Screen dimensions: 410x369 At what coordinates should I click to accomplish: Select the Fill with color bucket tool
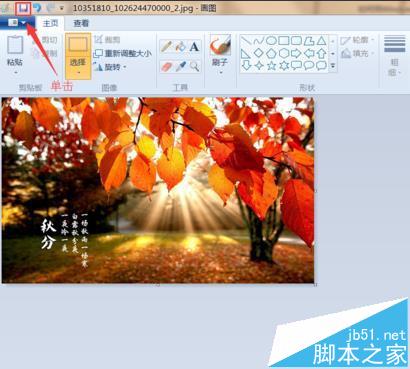click(180, 47)
